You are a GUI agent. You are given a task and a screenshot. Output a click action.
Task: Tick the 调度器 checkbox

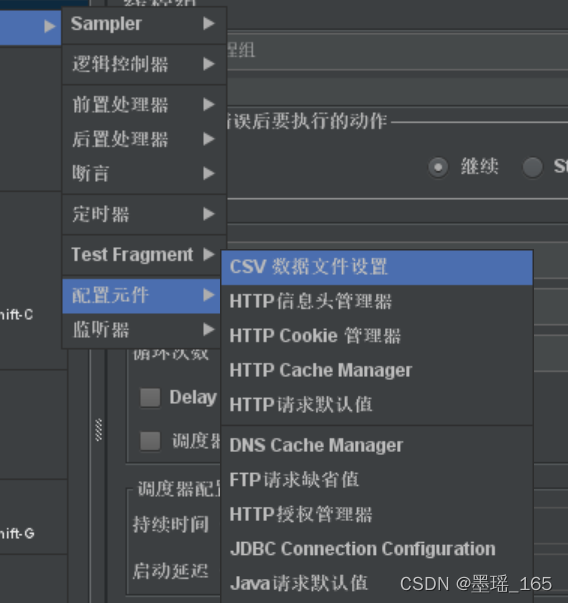150,441
